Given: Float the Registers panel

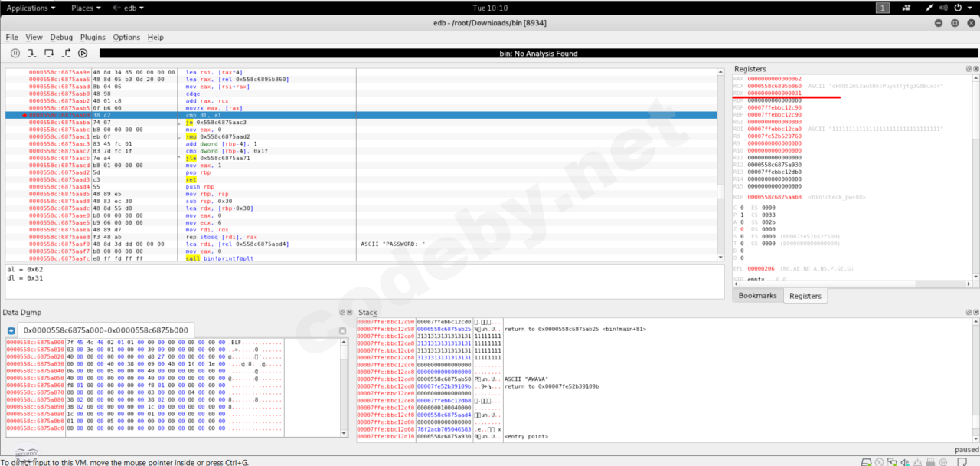Looking at the screenshot, I should (x=967, y=69).
